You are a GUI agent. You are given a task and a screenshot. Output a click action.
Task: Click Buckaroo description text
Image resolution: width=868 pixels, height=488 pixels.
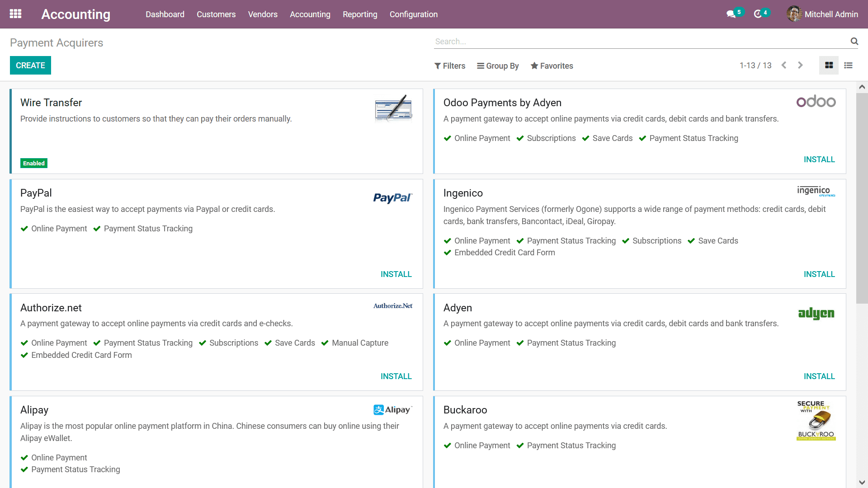555,426
